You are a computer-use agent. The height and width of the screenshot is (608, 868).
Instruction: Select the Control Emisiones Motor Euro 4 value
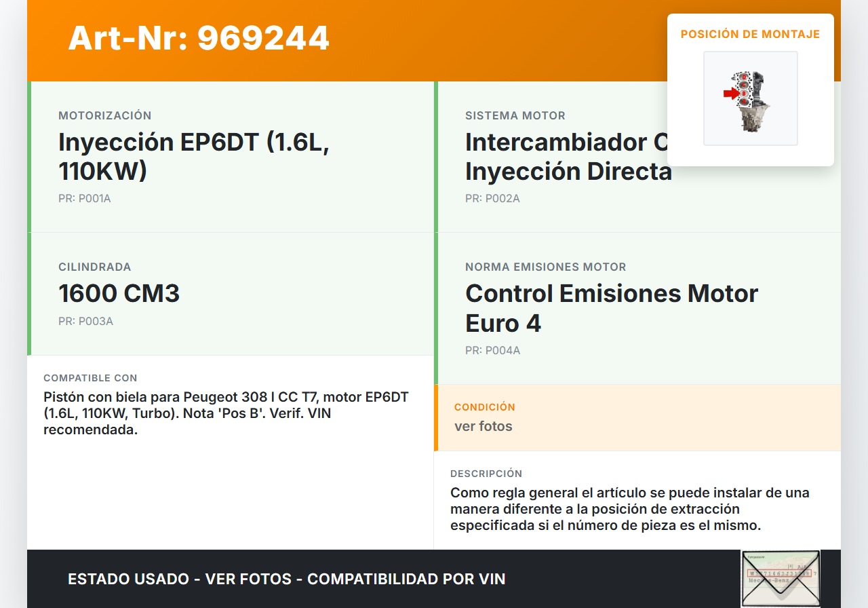pos(612,308)
